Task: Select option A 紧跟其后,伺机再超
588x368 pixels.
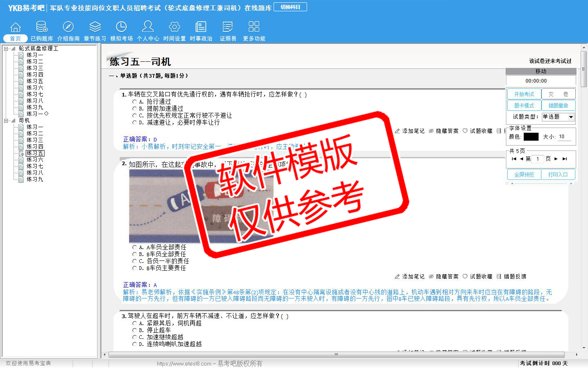Action: click(x=134, y=323)
